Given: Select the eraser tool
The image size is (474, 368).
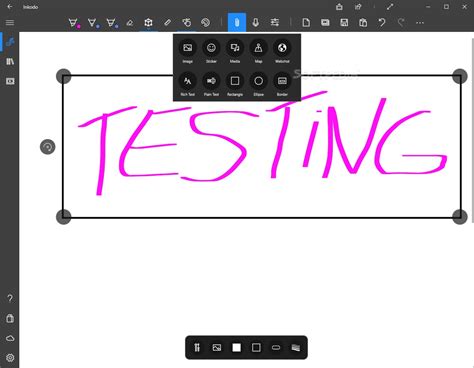Looking at the screenshot, I should point(130,23).
